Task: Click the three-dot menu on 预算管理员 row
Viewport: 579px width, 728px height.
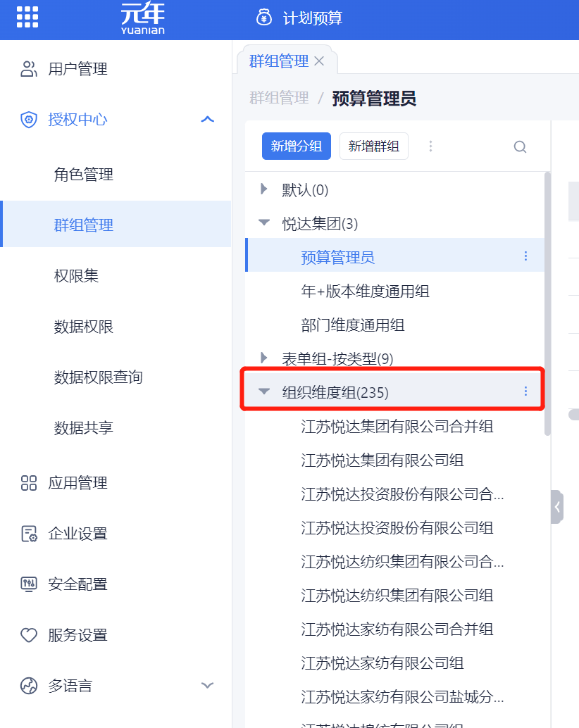Action: pos(525,256)
